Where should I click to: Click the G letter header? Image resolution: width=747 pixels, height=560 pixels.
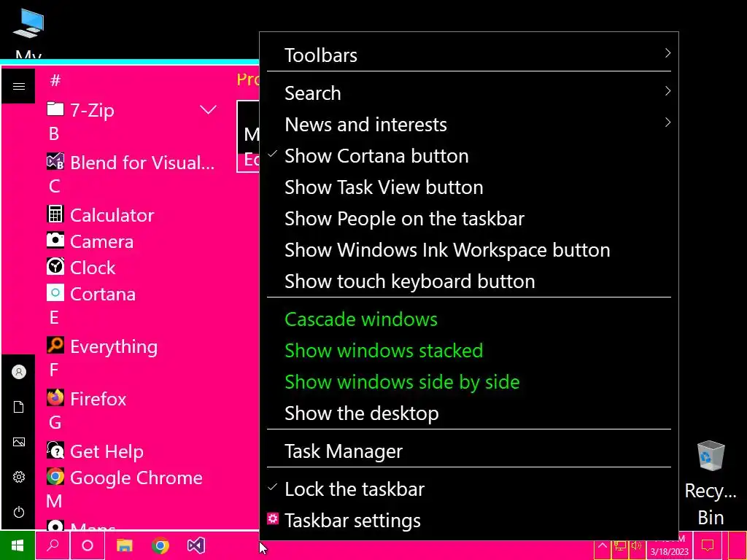pos(55,422)
